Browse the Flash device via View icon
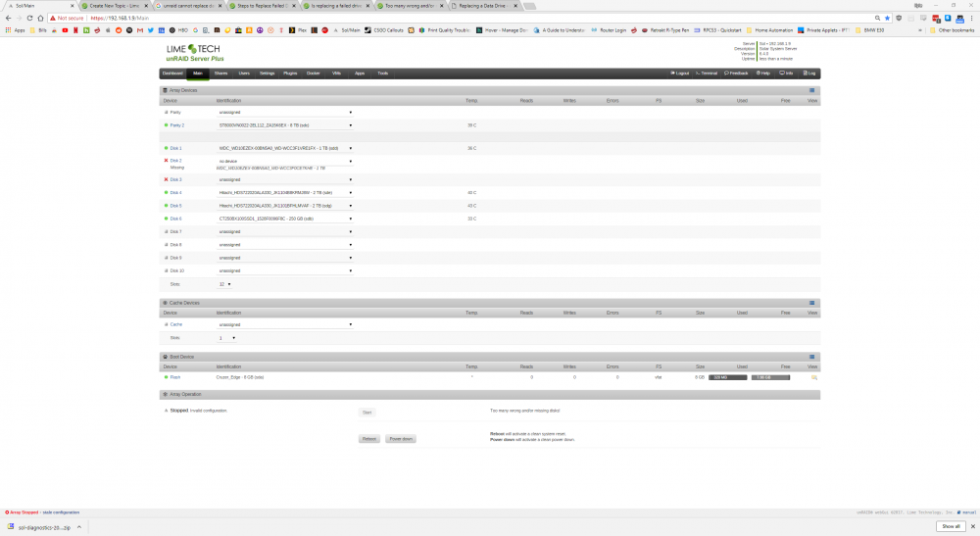This screenshot has width=980, height=536. (x=813, y=377)
